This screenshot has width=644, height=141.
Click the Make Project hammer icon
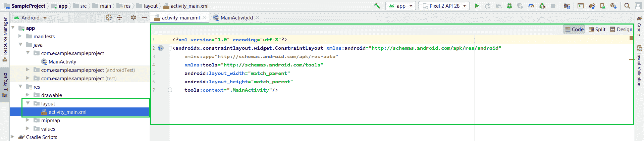point(377,6)
